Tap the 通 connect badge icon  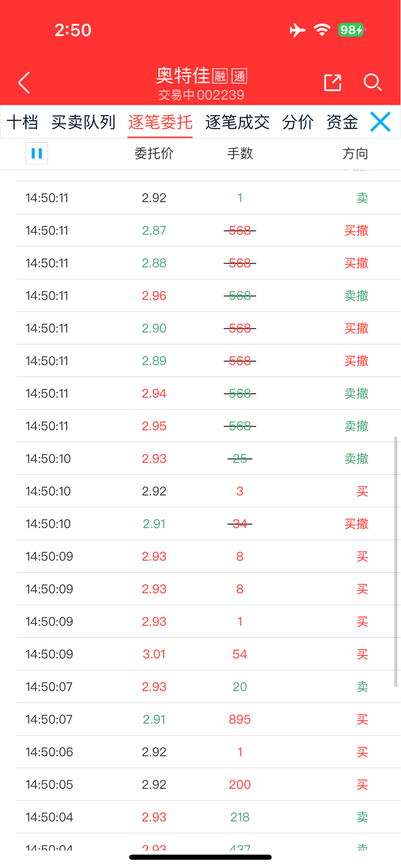click(x=239, y=77)
